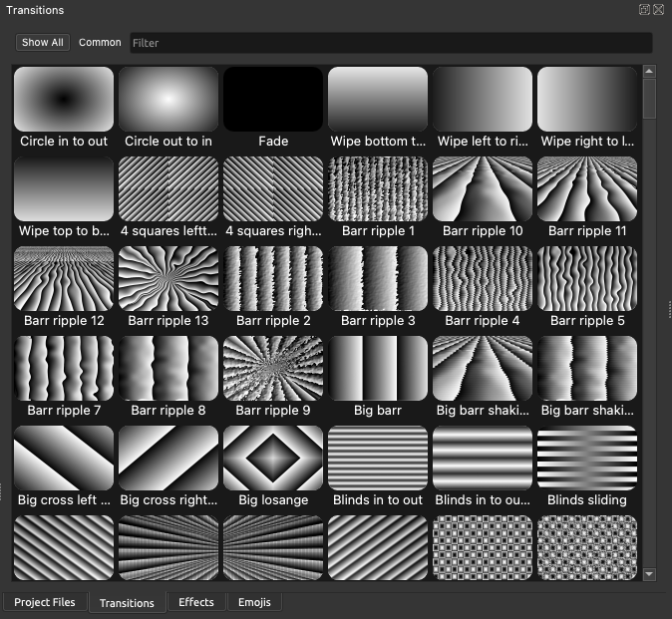Toggle the Common transitions filter
This screenshot has width=672, height=619.
point(100,43)
